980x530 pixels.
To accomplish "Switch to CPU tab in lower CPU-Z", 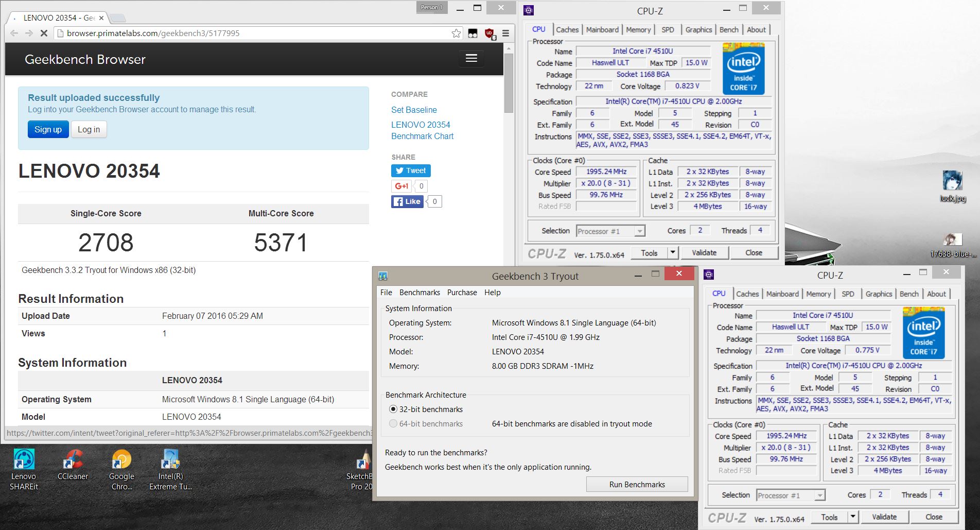I will coord(719,294).
